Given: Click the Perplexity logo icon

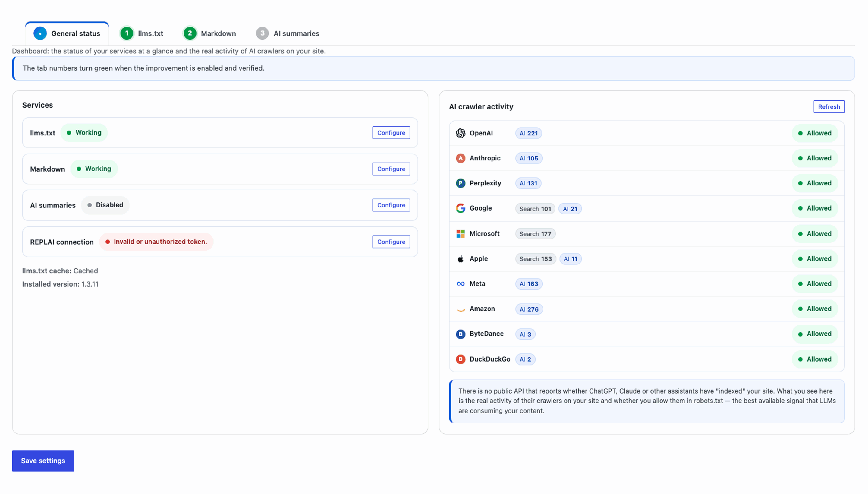Looking at the screenshot, I should coord(461,183).
